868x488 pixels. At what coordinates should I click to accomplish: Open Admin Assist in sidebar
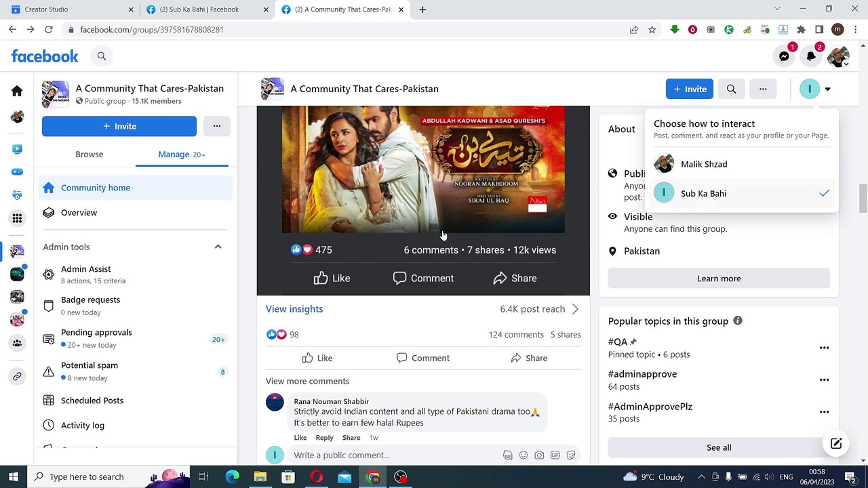point(136,274)
